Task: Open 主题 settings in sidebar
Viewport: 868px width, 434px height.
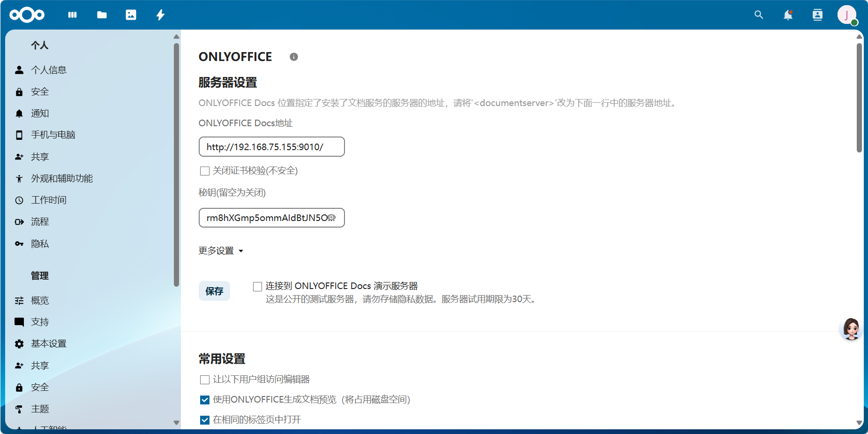Action: pyautogui.click(x=40, y=409)
